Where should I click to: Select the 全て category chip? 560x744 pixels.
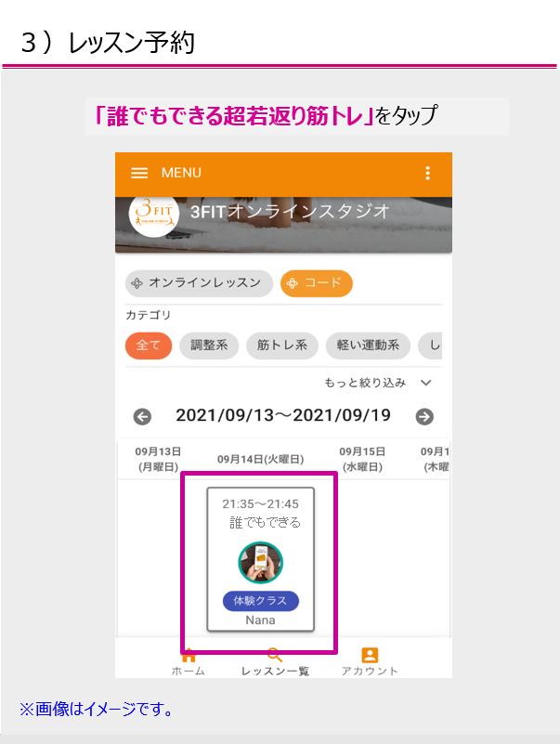(149, 346)
